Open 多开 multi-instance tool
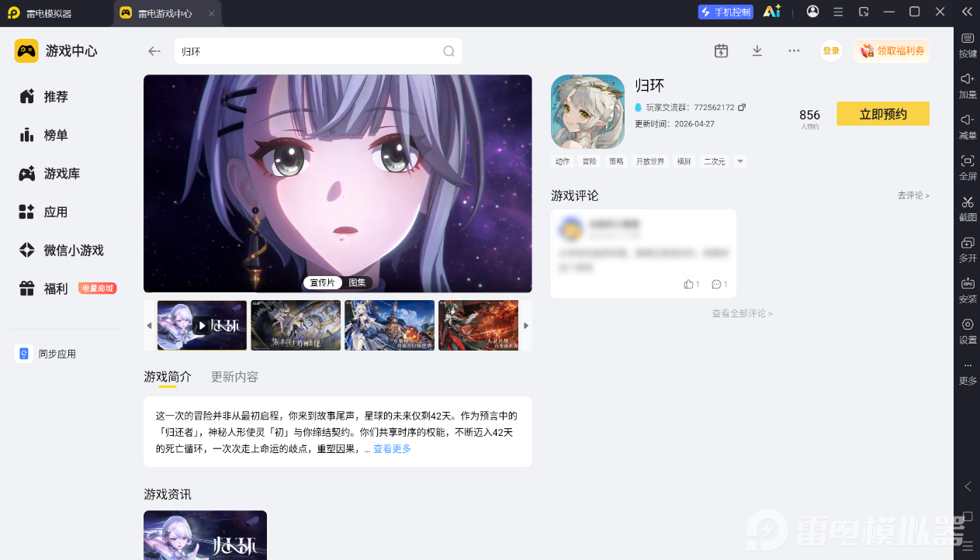The height and width of the screenshot is (560, 980). [x=968, y=250]
